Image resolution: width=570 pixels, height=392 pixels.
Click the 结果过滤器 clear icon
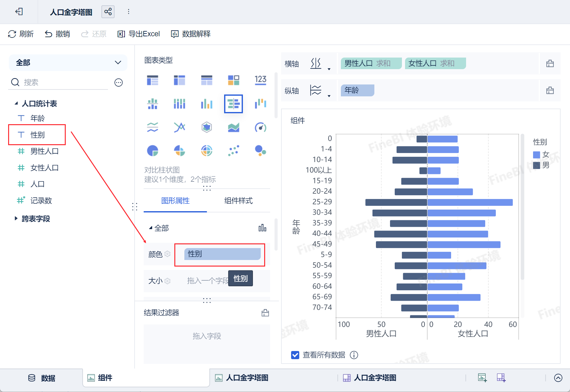(265, 313)
